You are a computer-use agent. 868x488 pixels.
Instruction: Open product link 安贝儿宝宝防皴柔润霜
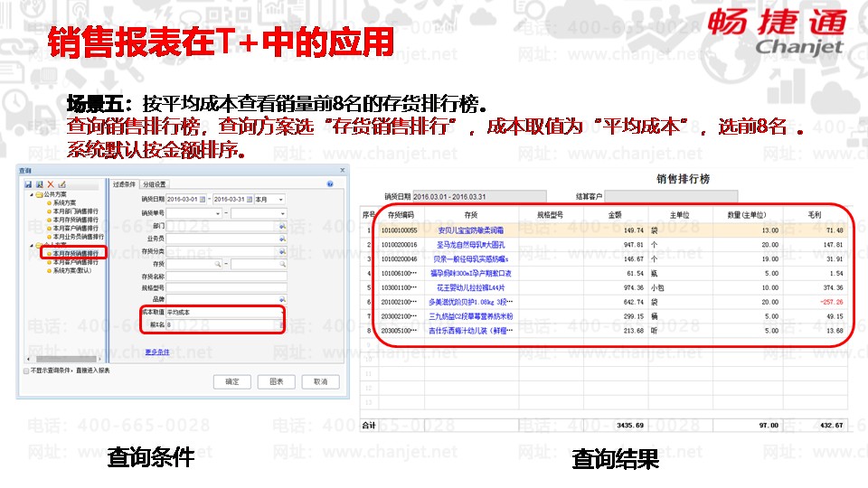[x=470, y=230]
